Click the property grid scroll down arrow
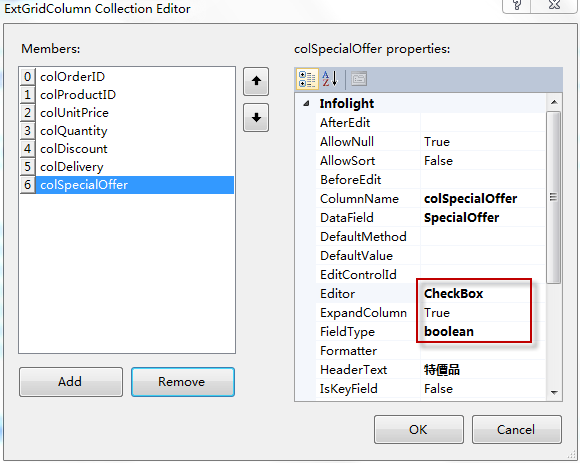 (554, 392)
